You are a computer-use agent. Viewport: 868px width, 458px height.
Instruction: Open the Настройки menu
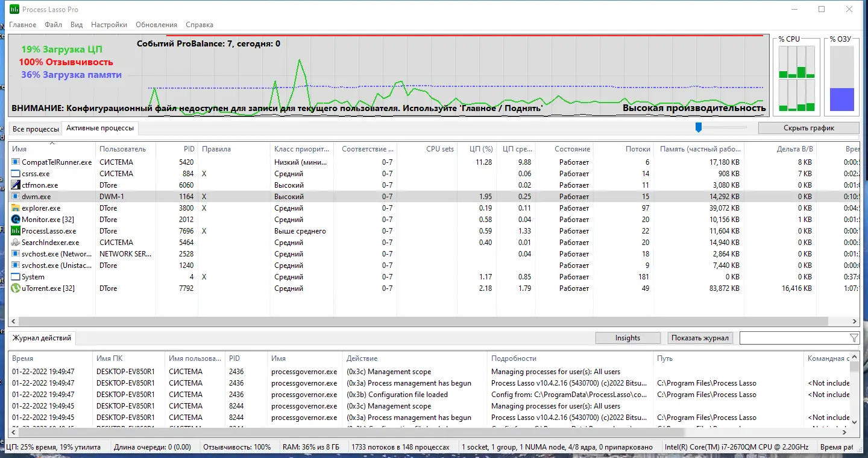click(x=109, y=25)
